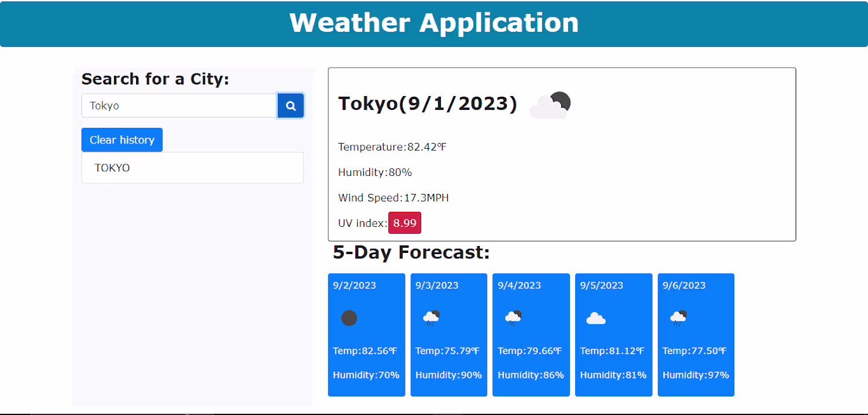
Task: Click the 5-Day Forecast heading
Action: click(411, 252)
